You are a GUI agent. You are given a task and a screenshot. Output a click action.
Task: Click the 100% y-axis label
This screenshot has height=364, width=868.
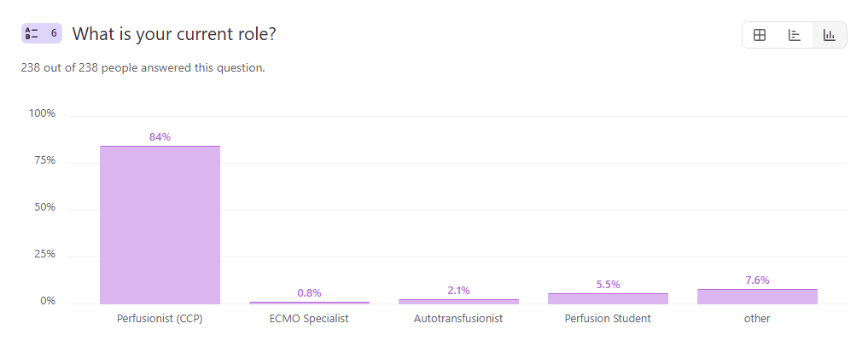(42, 113)
